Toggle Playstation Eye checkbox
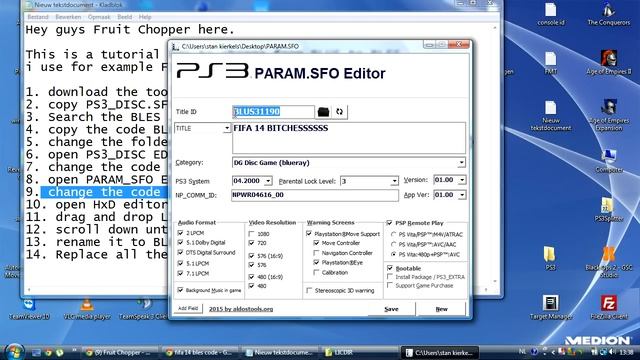Viewport: 640px width, 360px height. pos(316,262)
